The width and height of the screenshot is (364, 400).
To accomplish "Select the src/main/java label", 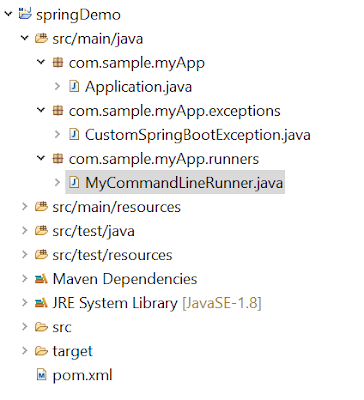I will coord(98,39).
